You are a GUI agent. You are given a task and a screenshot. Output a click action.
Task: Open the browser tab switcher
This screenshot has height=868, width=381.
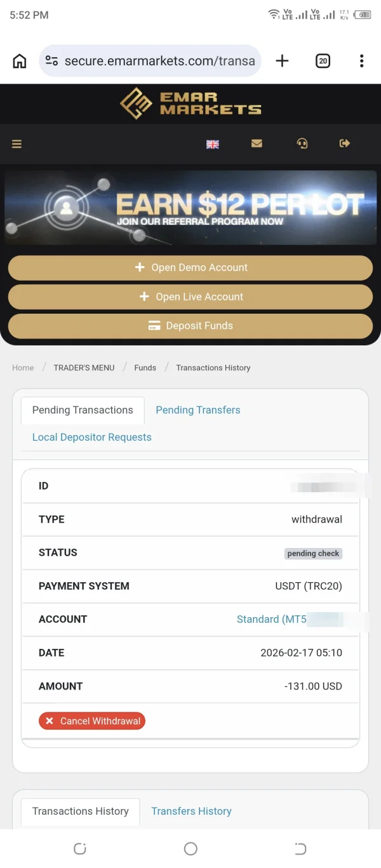[323, 61]
